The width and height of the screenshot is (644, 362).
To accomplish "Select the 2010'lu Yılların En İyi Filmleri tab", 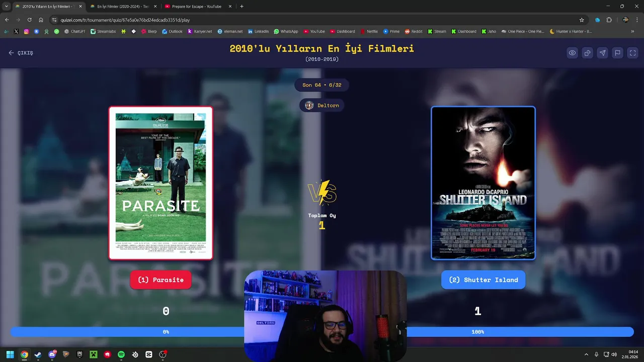I will click(x=48, y=7).
